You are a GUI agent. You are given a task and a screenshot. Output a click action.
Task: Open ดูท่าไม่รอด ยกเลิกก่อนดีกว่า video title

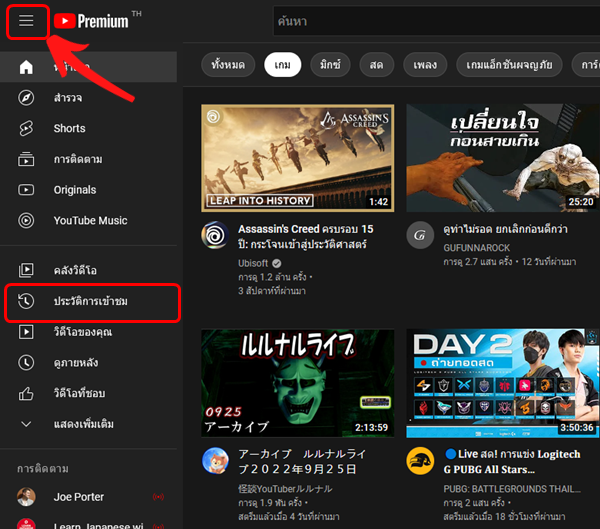[x=505, y=229]
